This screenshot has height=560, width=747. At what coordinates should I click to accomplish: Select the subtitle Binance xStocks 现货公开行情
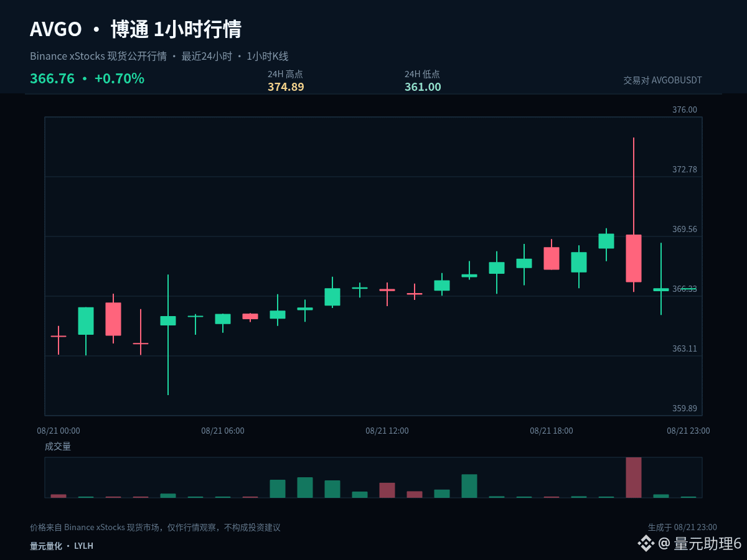98,56
